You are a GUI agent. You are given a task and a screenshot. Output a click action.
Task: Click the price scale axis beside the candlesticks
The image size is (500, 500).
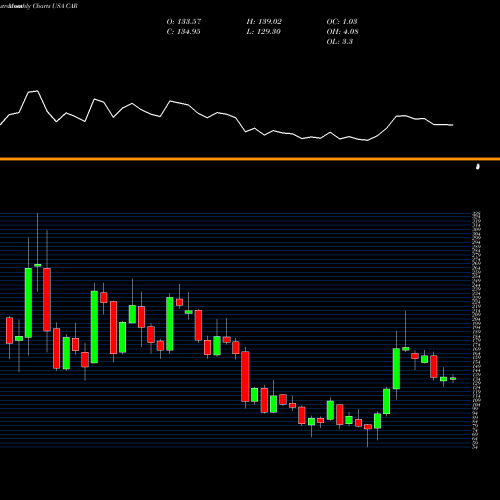point(477,330)
